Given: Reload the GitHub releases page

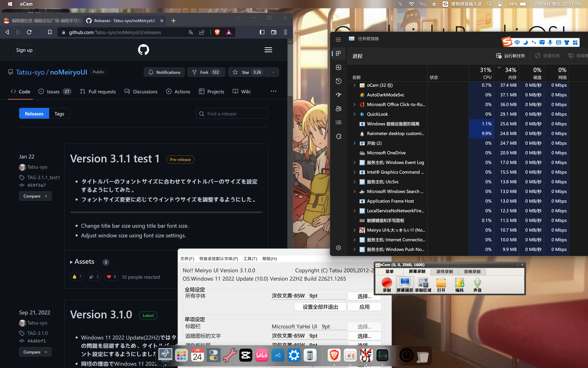Looking at the screenshot, I should pyautogui.click(x=29, y=32).
